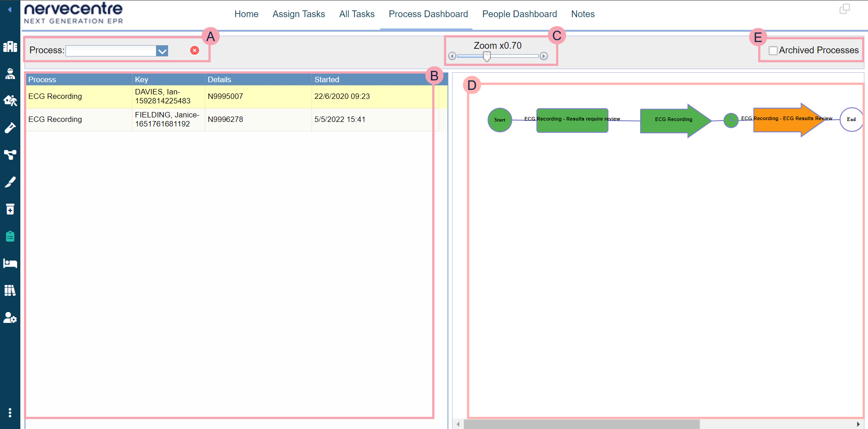Switch to the People Dashboard tab

pos(519,14)
